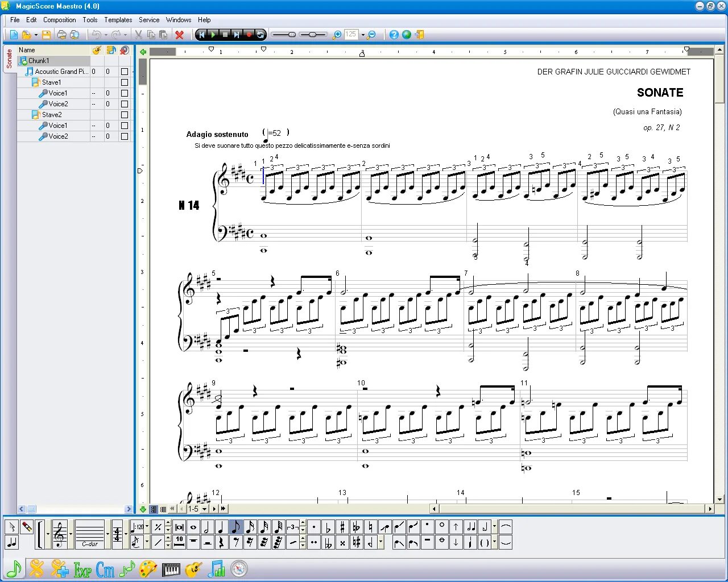Open the Composition menu
This screenshot has width=728, height=582.
click(60, 20)
